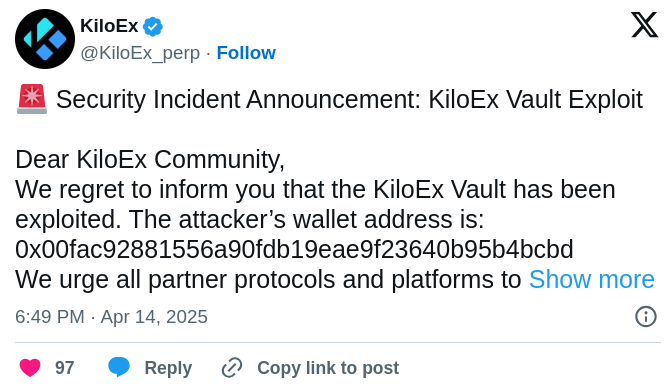Open the @KiloEx_perp handle
The height and width of the screenshot is (389, 672).
coord(140,54)
